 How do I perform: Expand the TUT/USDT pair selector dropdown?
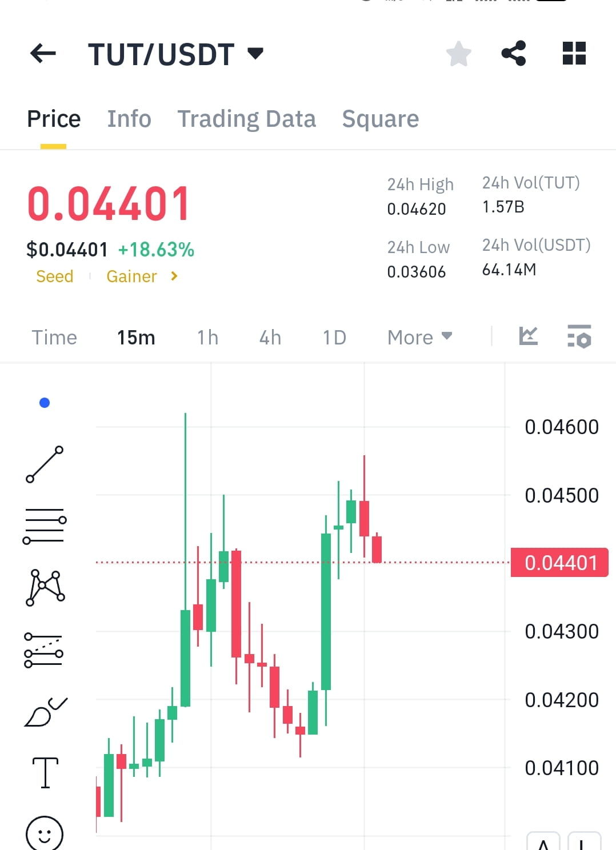pyautogui.click(x=255, y=53)
